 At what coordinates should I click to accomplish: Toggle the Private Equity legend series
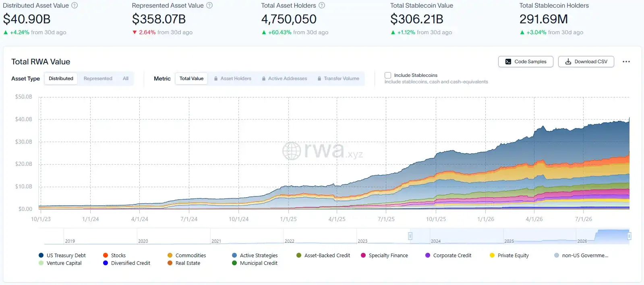(509, 255)
